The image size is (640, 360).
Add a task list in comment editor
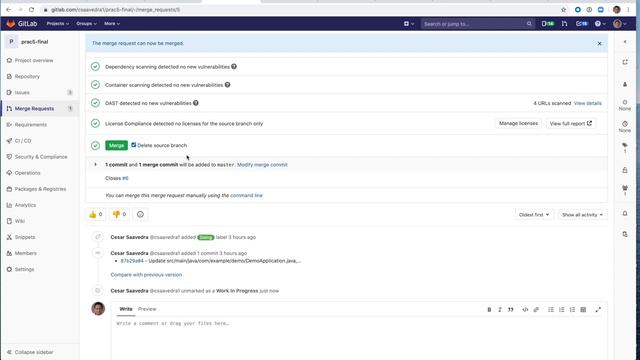[572, 310]
